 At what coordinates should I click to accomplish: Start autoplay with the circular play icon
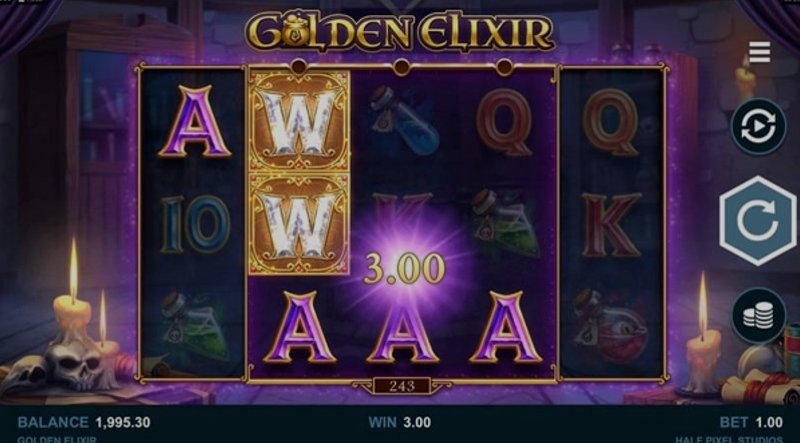coord(758,126)
